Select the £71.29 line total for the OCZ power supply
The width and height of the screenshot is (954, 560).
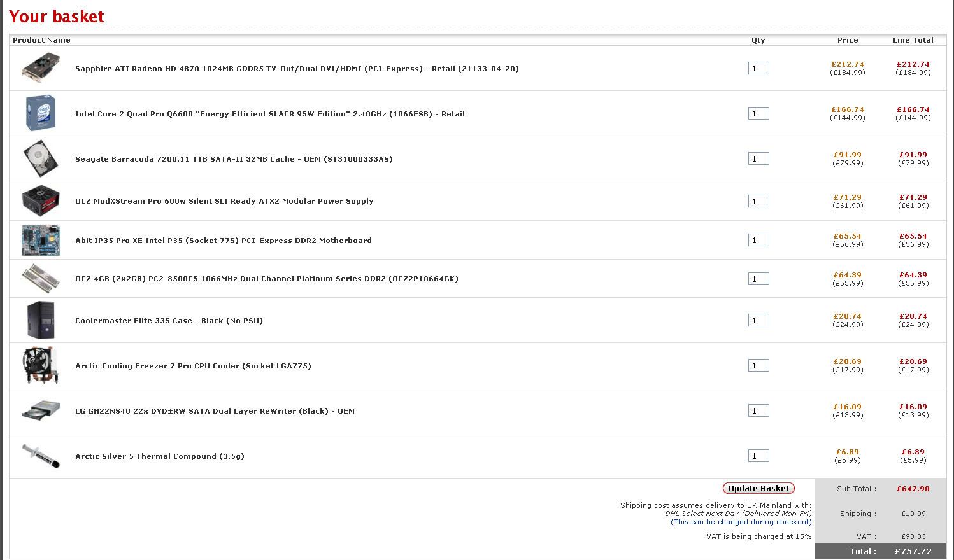[x=913, y=197]
